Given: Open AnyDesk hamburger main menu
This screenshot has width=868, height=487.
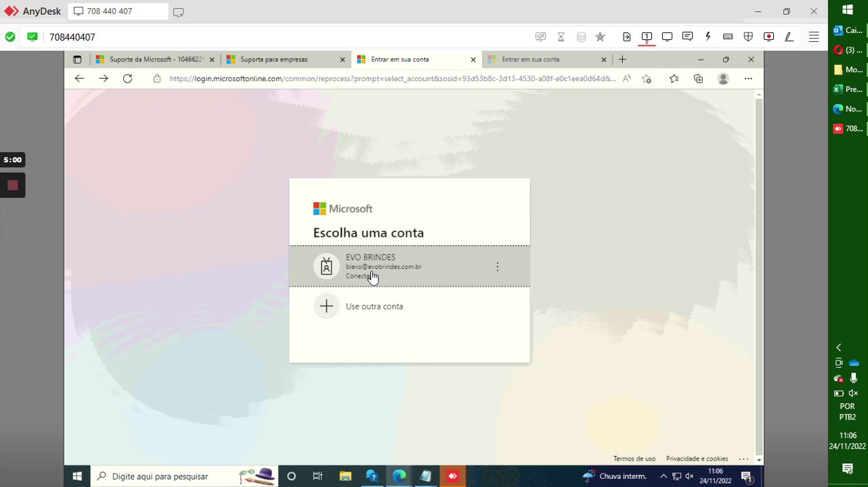Looking at the screenshot, I should 814,37.
